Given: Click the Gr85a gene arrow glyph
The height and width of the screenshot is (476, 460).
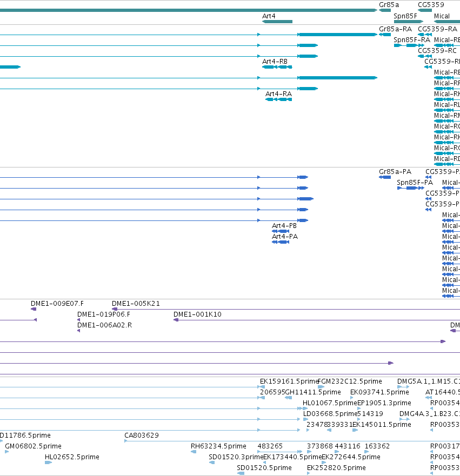Looking at the screenshot, I should [385, 10].
